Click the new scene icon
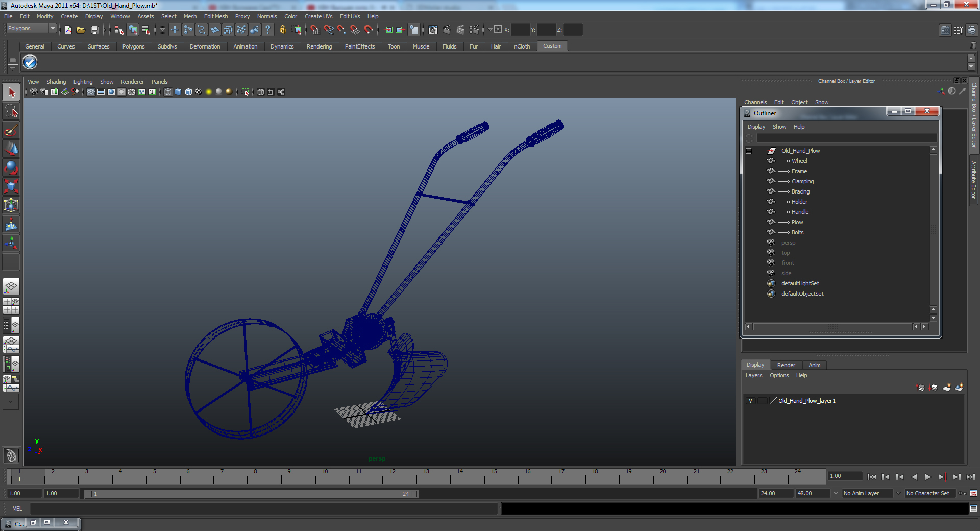980x531 pixels. (x=68, y=30)
